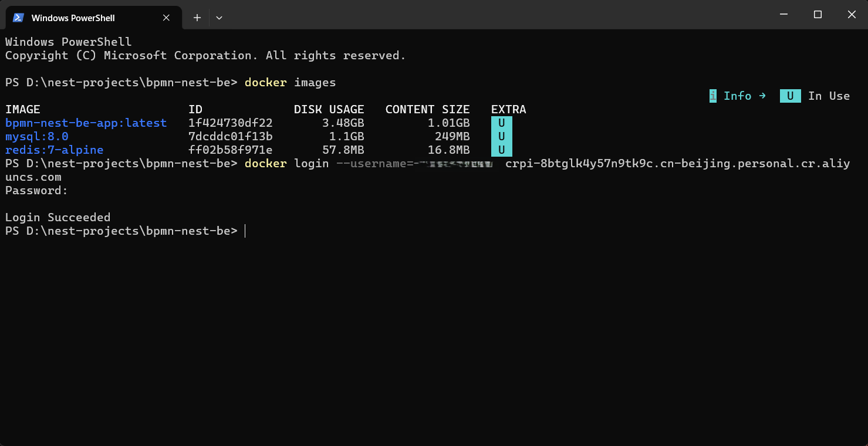Click the bpmn-nest-be-app:latest image name

tap(86, 123)
